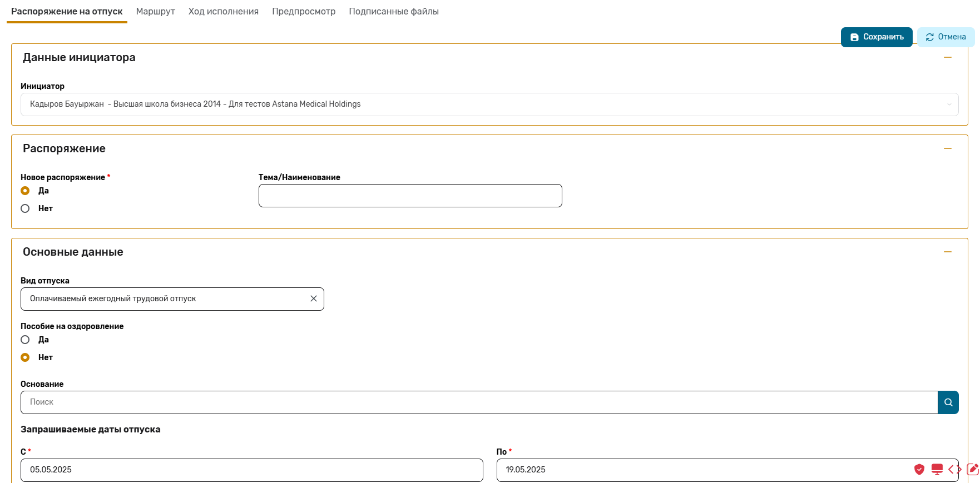This screenshot has width=980, height=483.
Task: Click the red code brackets icon
Action: click(x=955, y=470)
